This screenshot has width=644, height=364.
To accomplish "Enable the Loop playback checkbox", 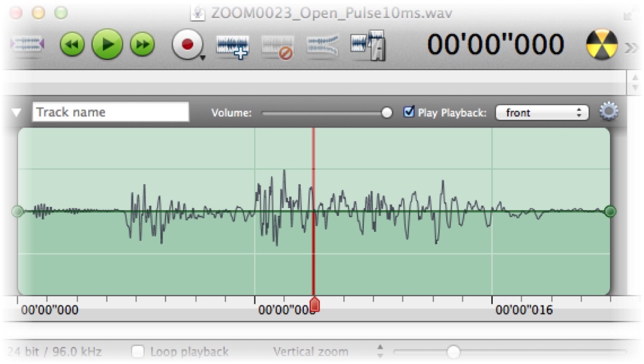I will click(138, 351).
